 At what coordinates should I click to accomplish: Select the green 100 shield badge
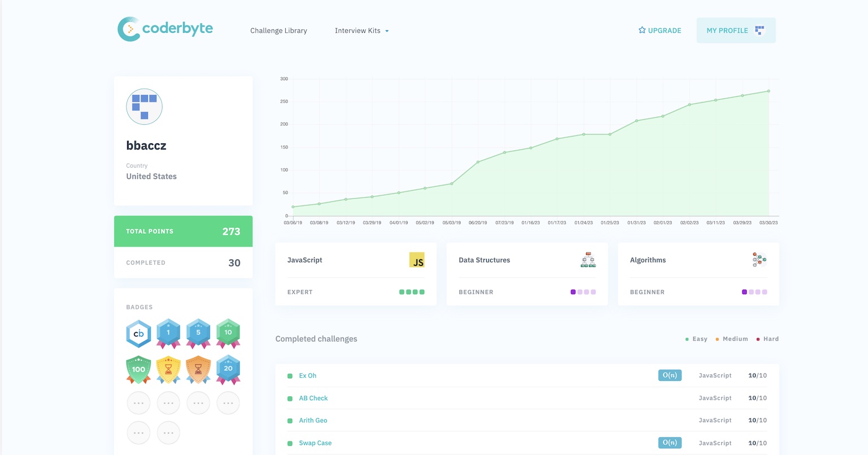coord(138,370)
